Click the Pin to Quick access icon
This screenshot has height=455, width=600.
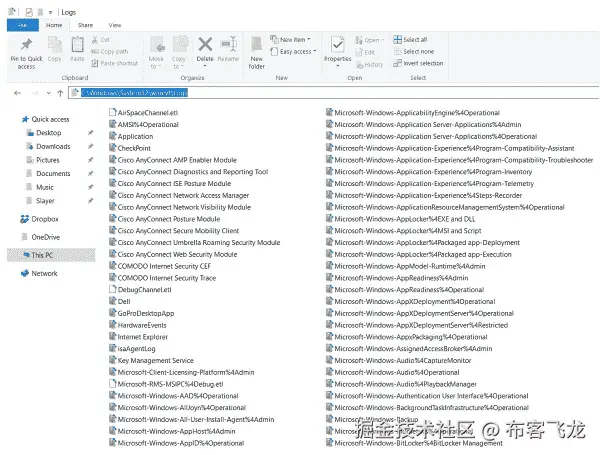[x=26, y=45]
